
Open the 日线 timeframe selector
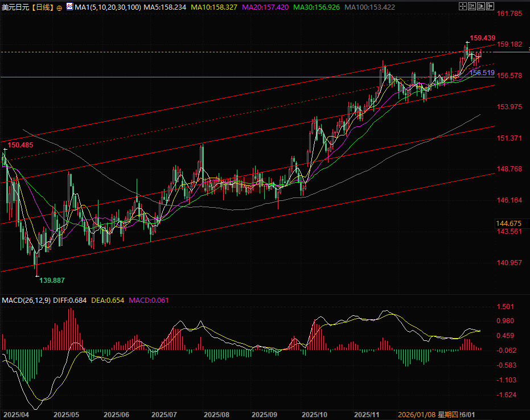pos(43,7)
